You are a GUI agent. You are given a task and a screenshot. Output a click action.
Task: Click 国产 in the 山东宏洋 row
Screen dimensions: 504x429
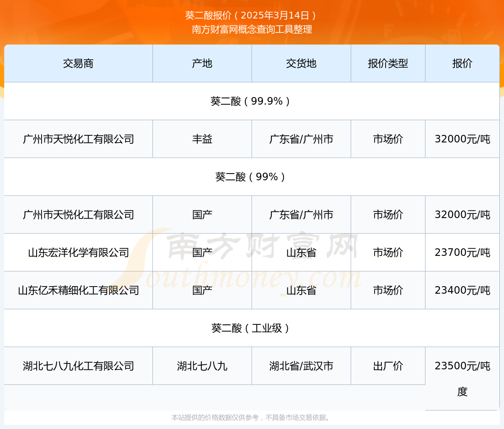pos(202,253)
